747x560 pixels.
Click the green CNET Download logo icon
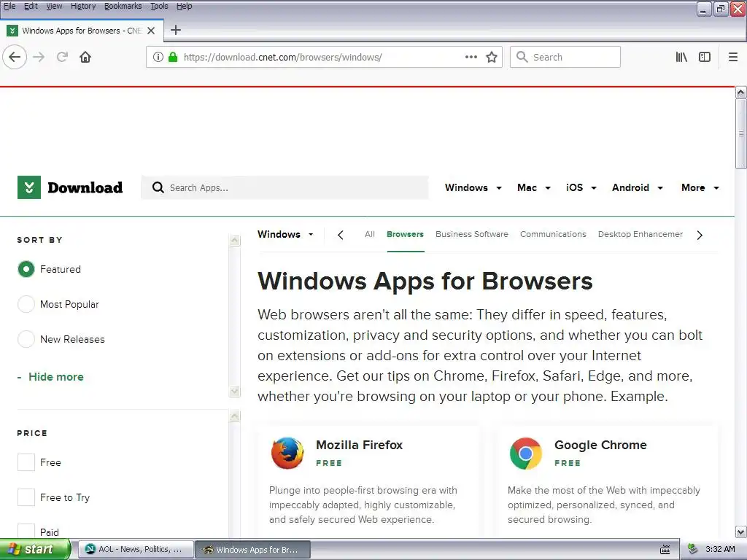pyautogui.click(x=29, y=187)
